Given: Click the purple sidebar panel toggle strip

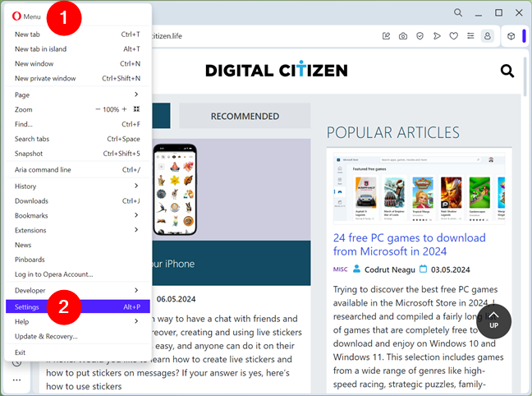Looking at the screenshot, I should pyautogui.click(x=524, y=36).
